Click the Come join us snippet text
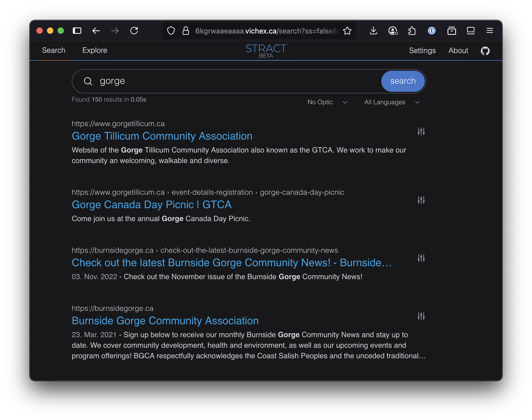 [x=161, y=218]
